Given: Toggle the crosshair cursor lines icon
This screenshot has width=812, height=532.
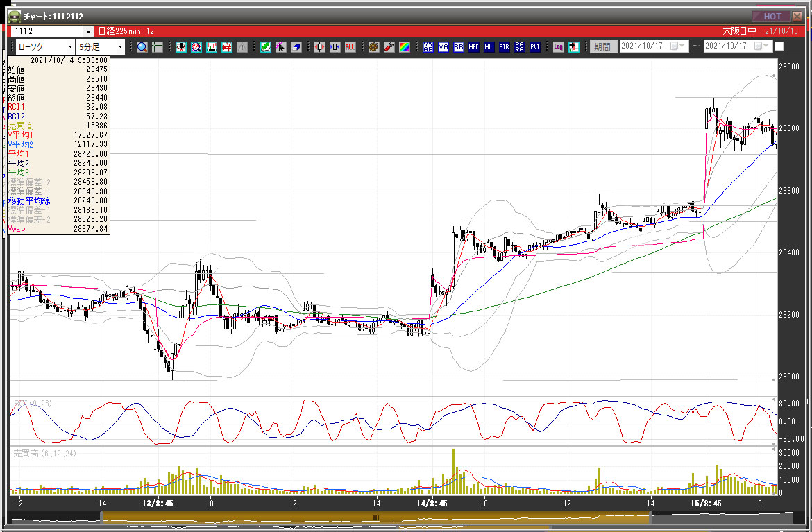Looking at the screenshot, I should point(158,47).
